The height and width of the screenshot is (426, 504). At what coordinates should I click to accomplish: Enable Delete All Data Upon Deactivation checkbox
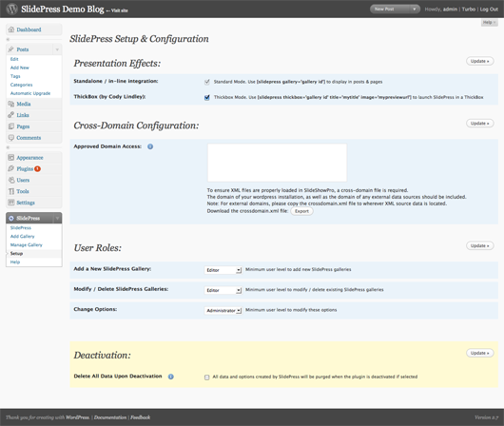coord(206,378)
